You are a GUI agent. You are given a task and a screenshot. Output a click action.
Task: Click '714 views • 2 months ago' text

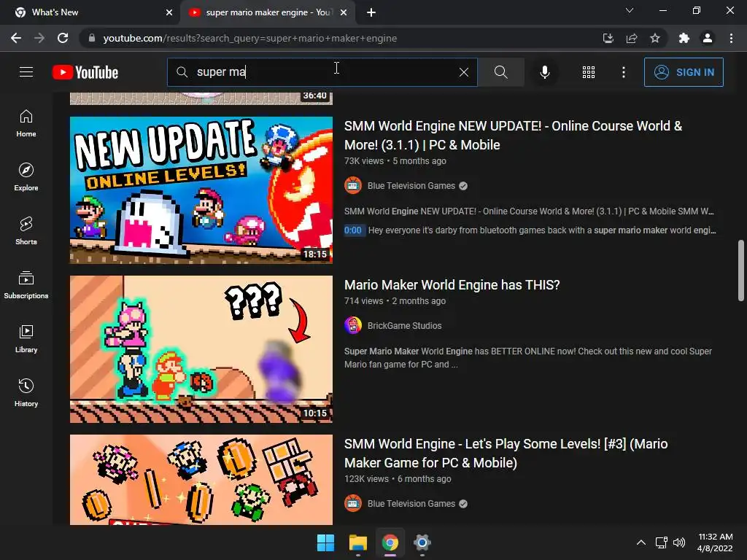pyautogui.click(x=395, y=301)
